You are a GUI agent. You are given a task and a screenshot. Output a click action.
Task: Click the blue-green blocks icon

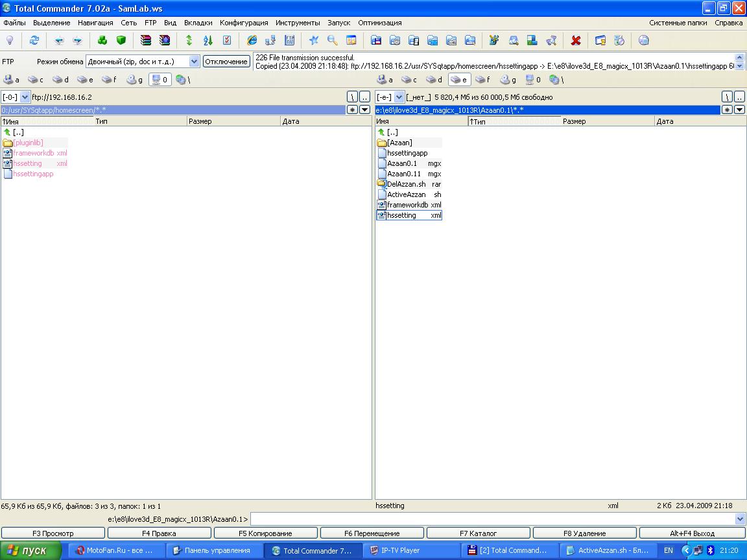[532, 40]
